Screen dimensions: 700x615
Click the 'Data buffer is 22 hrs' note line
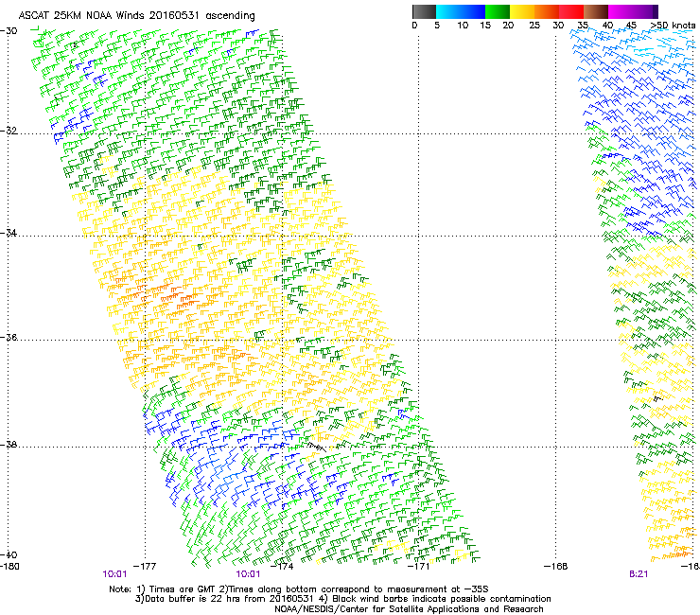[x=342, y=599]
